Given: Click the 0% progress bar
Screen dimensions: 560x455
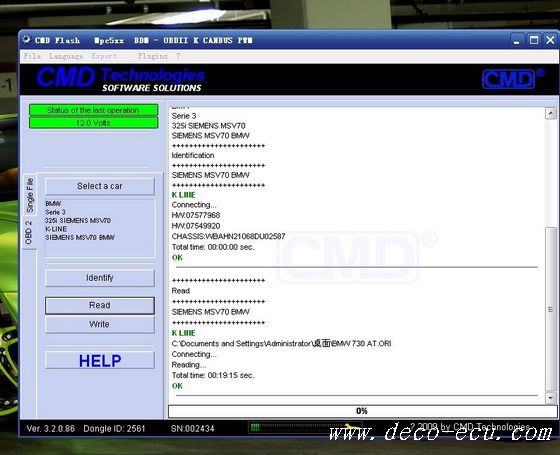Looking at the screenshot, I should click(x=362, y=411).
